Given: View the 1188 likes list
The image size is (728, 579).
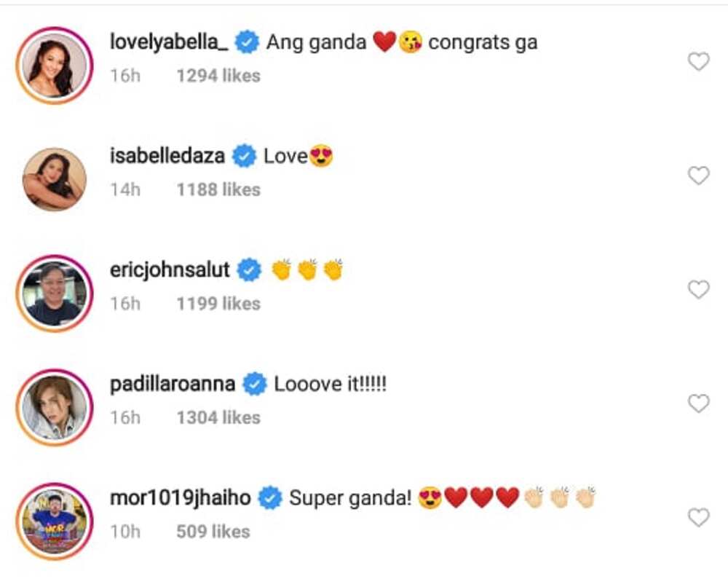Looking at the screenshot, I should coord(218,189).
